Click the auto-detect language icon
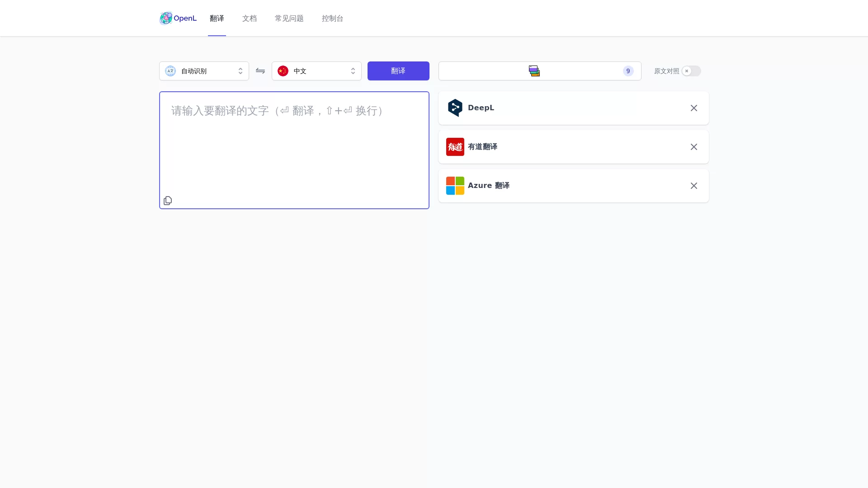This screenshot has width=868, height=488. coord(170,71)
